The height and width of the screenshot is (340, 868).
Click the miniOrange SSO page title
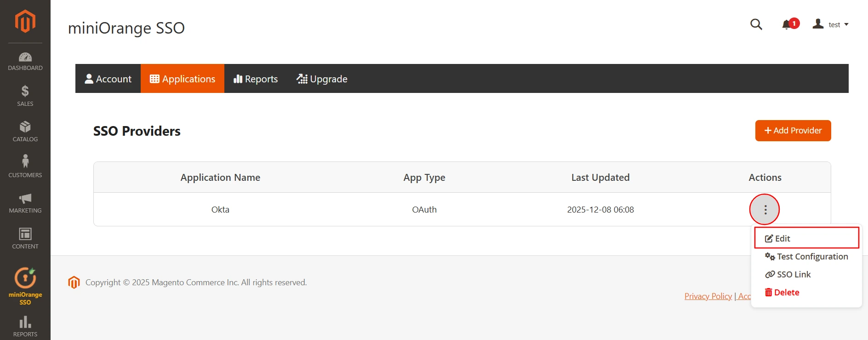(126, 28)
